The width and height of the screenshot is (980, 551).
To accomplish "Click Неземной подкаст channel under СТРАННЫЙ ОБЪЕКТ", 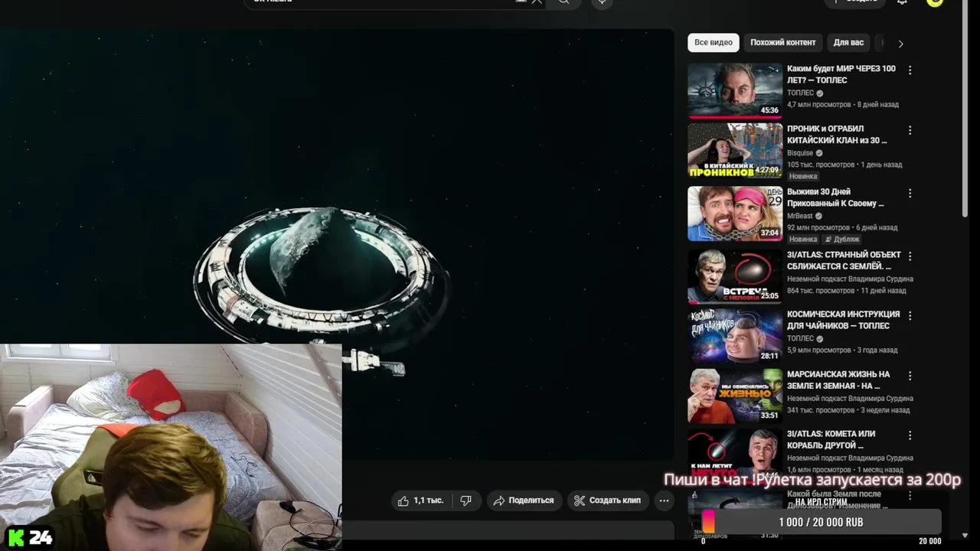I will [850, 279].
